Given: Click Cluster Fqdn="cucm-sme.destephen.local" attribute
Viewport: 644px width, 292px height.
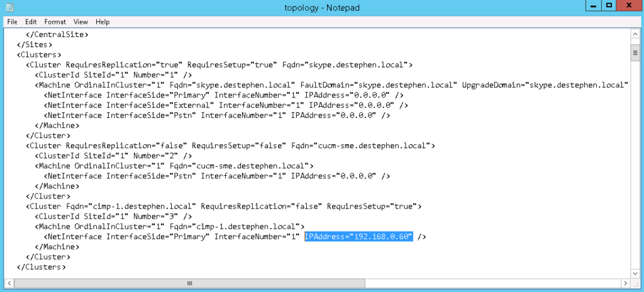Looking at the screenshot, I should click(x=360, y=146).
